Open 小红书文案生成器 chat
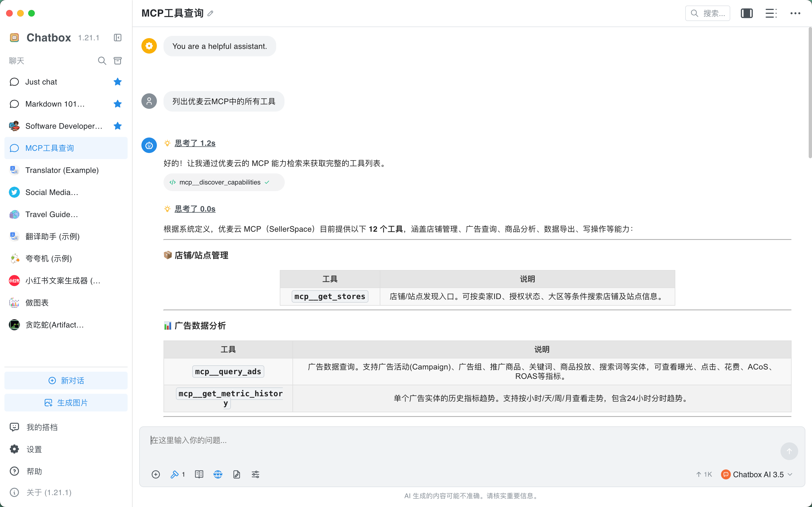The image size is (812, 507). [x=66, y=281]
